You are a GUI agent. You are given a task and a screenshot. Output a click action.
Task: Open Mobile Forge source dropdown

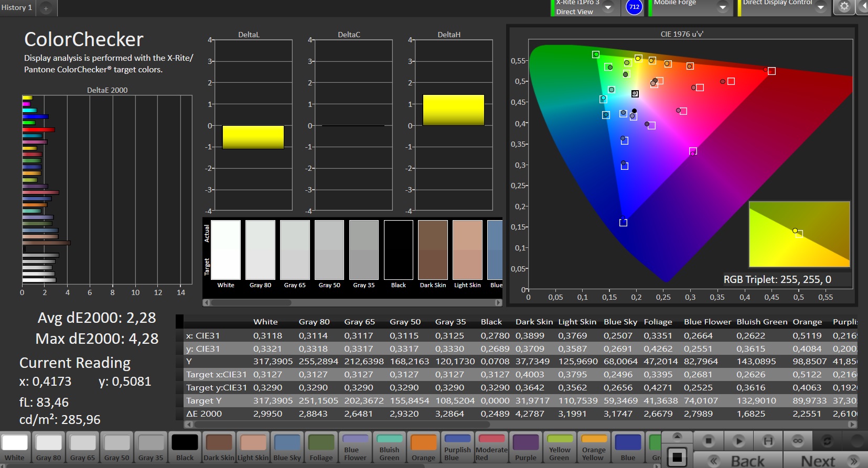tap(722, 7)
